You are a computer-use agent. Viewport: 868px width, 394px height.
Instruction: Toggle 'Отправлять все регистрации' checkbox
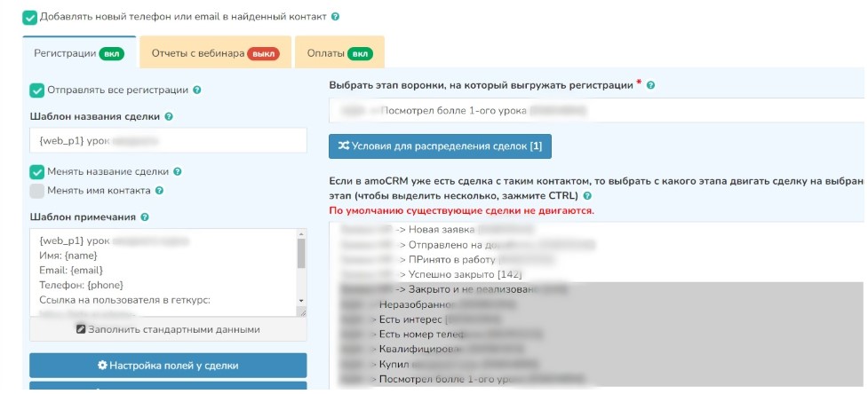pyautogui.click(x=37, y=91)
